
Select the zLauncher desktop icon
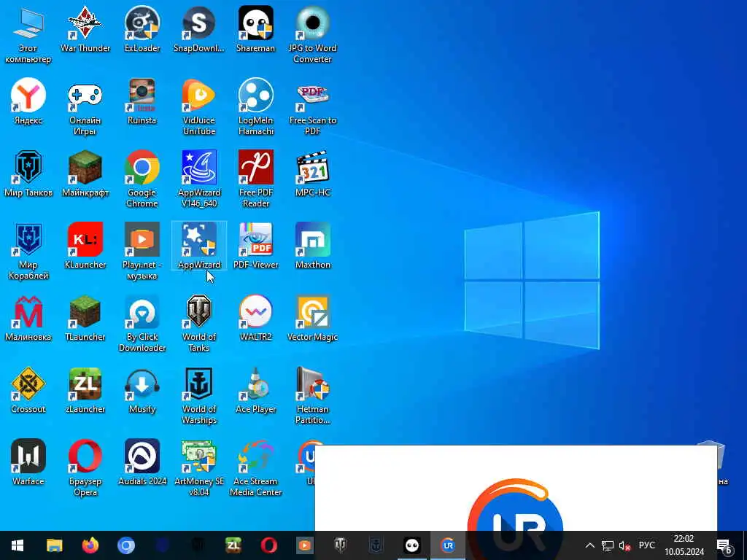pos(85,390)
